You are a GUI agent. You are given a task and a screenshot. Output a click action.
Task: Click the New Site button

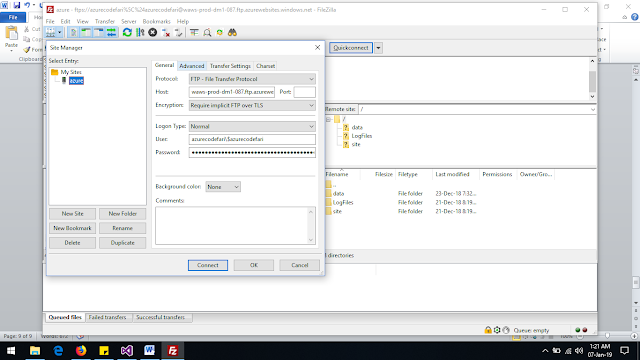73,213
